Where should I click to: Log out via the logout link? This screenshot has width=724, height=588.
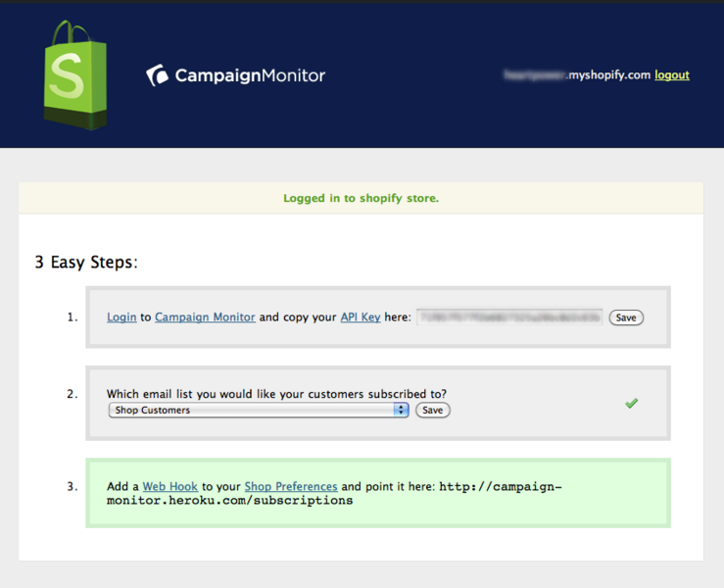(672, 74)
